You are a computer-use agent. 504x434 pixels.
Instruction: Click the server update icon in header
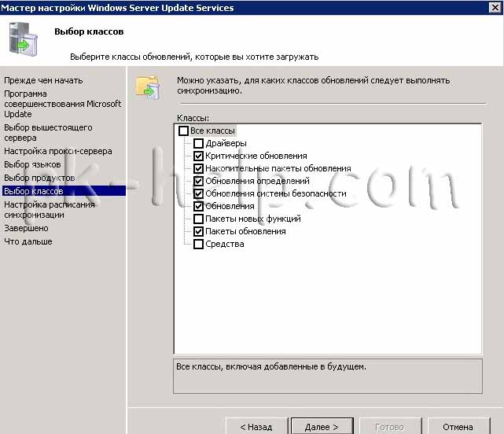(x=23, y=39)
